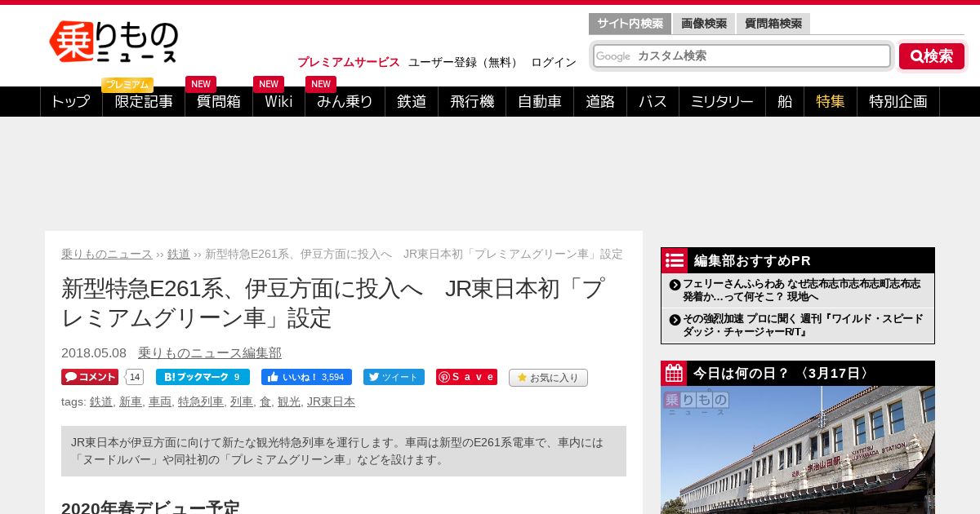980x514 pixels.
Task: Click the Facebook いいね！ button
Action: point(306,377)
